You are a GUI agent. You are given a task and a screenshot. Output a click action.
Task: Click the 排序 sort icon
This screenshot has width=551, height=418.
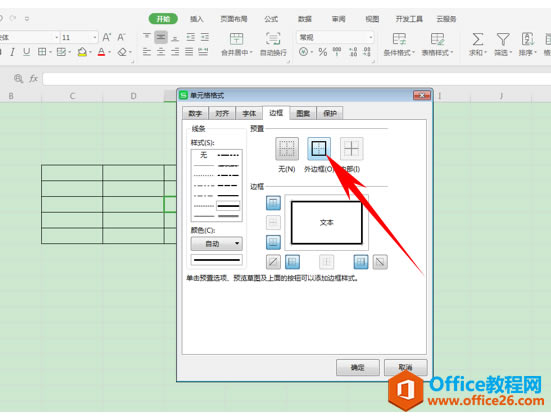(527, 39)
